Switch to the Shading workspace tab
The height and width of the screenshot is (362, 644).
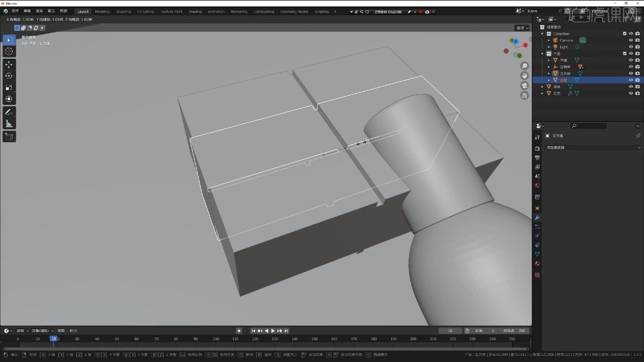click(195, 11)
